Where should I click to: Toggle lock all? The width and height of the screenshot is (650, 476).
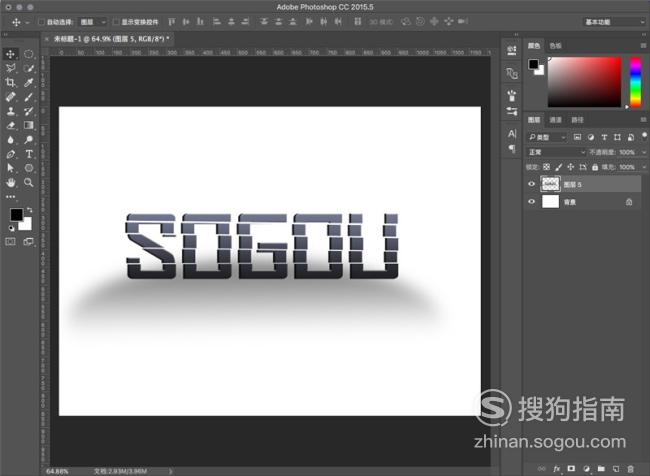(595, 167)
